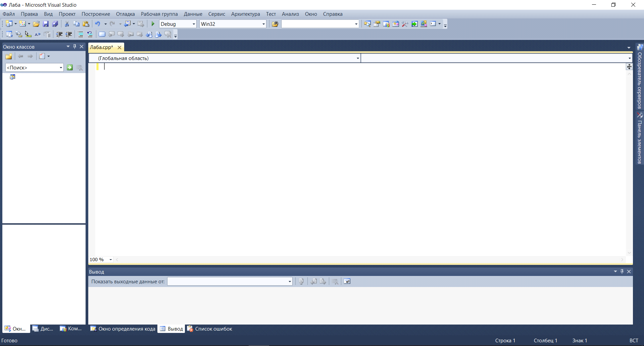This screenshot has height=346, width=644.
Task: Click the Navigate Backward icon
Action: [x=128, y=24]
